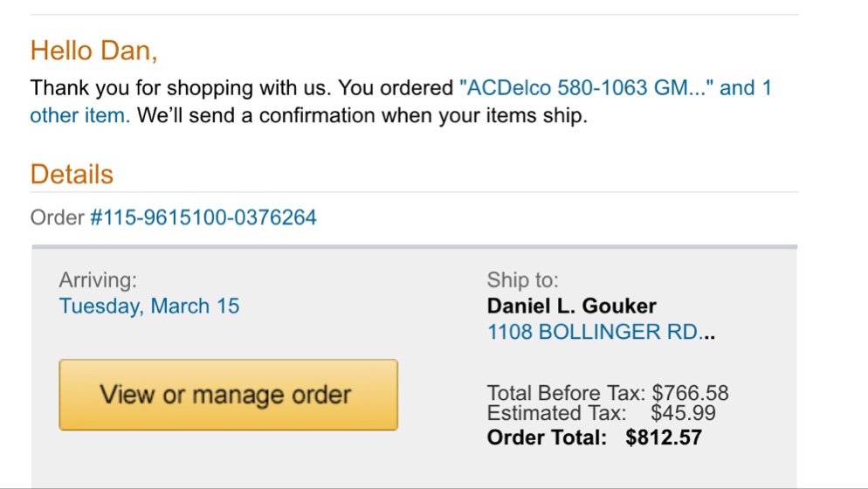Click the Ship to label
The width and height of the screenshot is (868, 489).
(522, 280)
